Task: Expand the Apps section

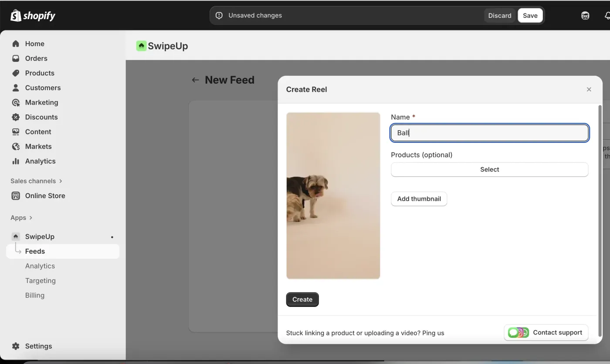Action: (x=21, y=217)
